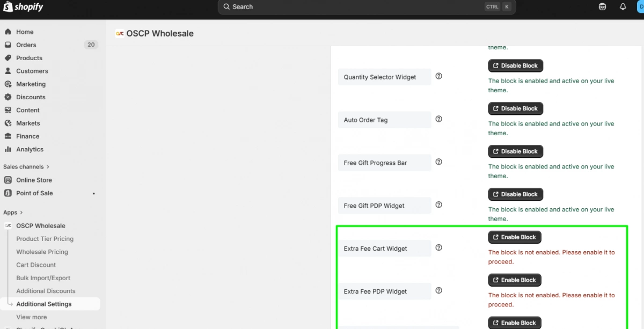This screenshot has height=329, width=644.
Task: Click the Marketing target icon
Action: [x=8, y=84]
